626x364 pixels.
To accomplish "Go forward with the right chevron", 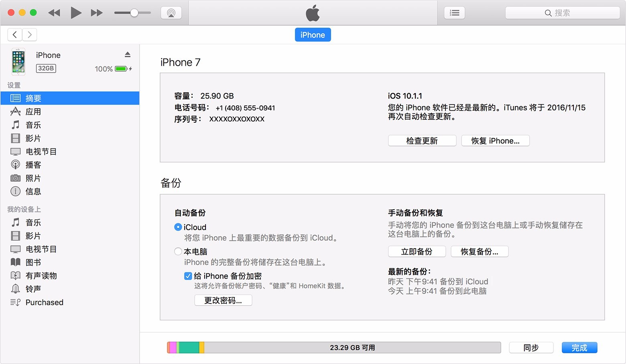I will tap(30, 34).
